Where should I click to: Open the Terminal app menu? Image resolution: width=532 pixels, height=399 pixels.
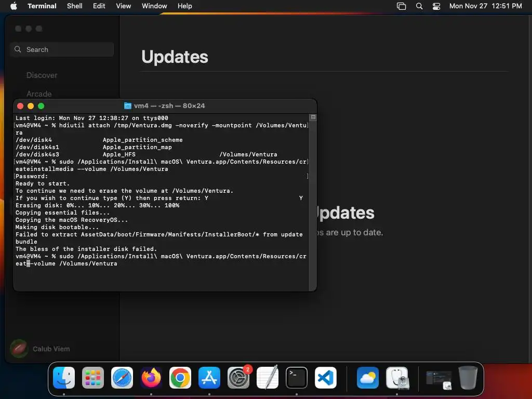coord(42,6)
